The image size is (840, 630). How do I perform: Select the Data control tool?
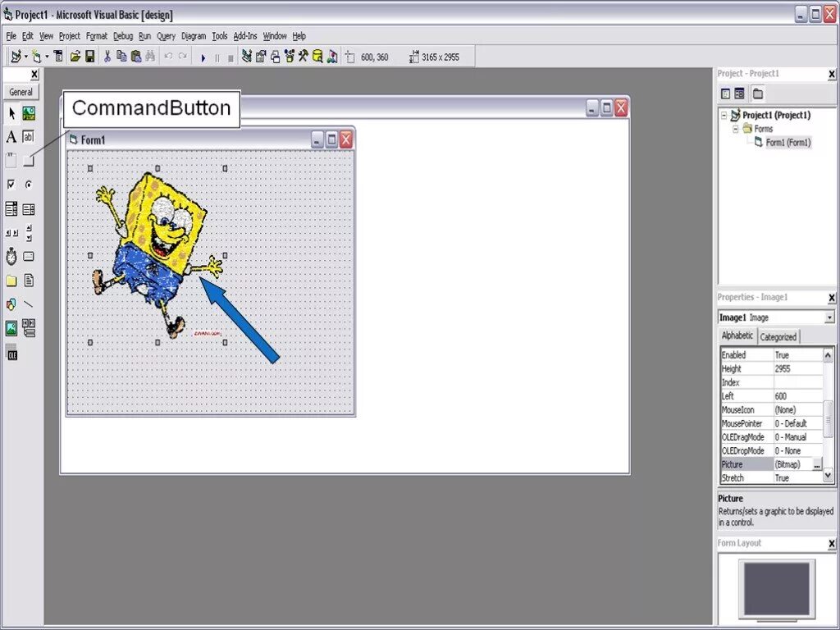[29, 328]
